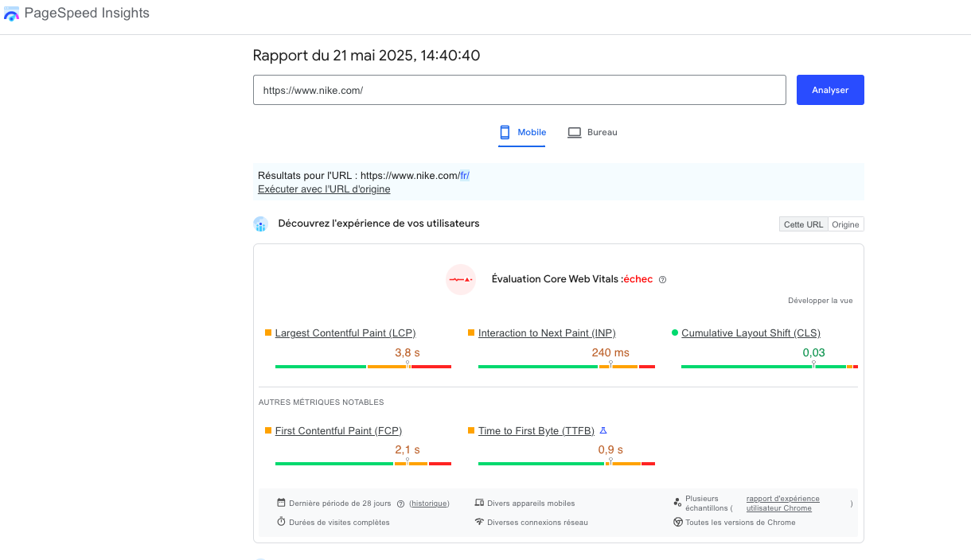This screenshot has width=971, height=560.
Task: Open rapport d'expérience utilisateur Chrome link
Action: coord(782,504)
